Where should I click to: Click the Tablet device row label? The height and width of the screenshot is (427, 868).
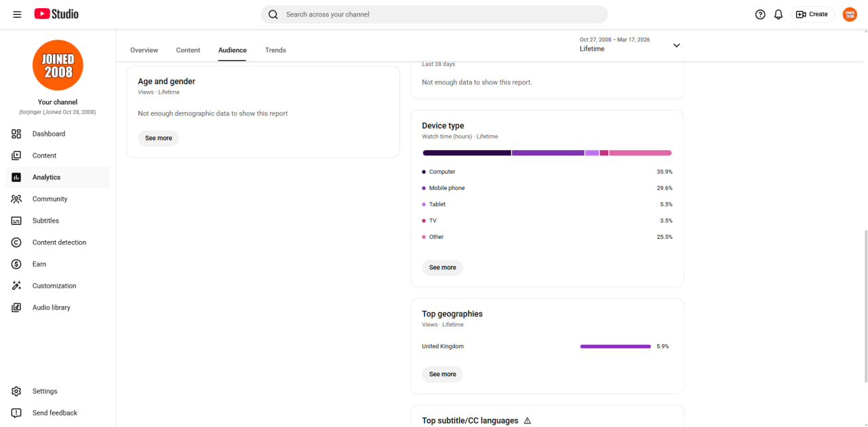tap(437, 204)
